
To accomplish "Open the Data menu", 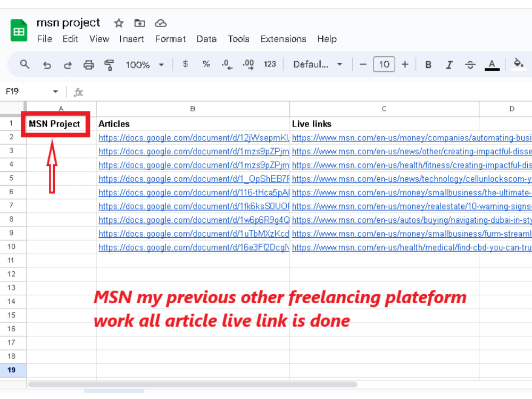I will (x=206, y=39).
